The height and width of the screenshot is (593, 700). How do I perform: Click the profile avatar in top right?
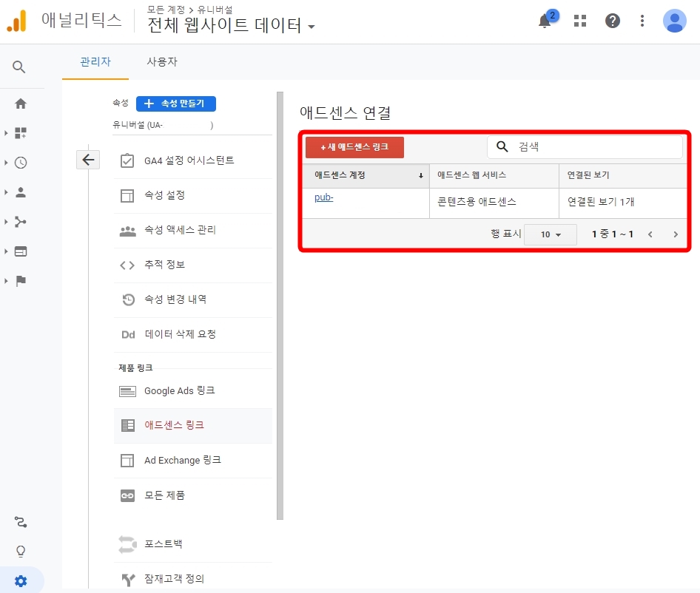[673, 20]
